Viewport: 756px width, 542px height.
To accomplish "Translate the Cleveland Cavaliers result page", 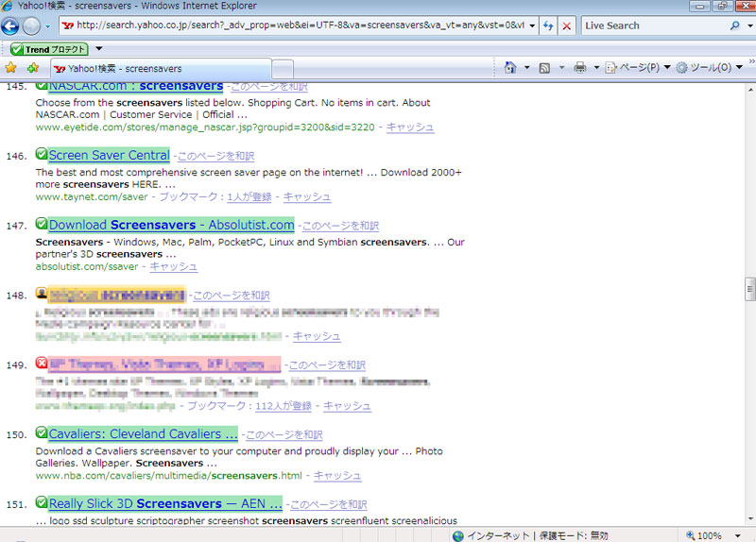I will pyautogui.click(x=284, y=435).
